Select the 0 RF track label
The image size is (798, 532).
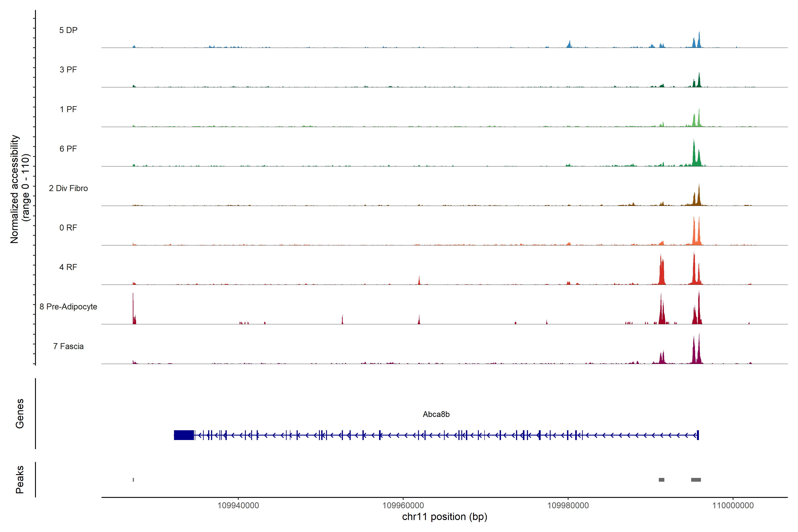68,228
